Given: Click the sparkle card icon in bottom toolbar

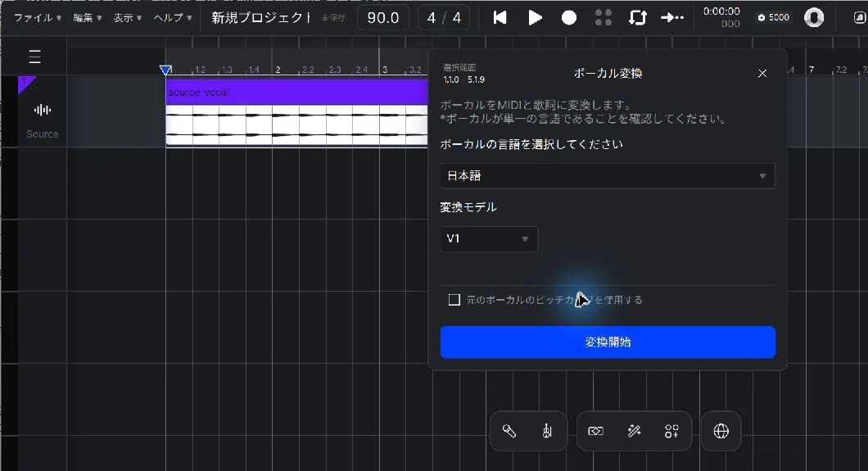Looking at the screenshot, I should click(x=595, y=431).
